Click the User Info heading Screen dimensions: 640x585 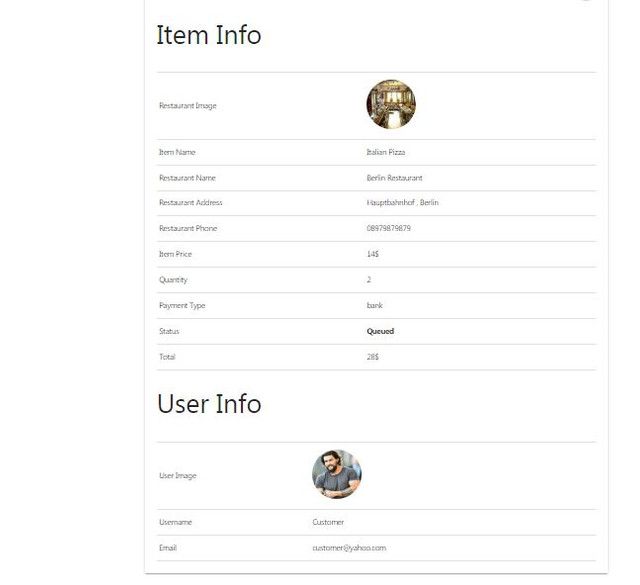click(x=208, y=404)
